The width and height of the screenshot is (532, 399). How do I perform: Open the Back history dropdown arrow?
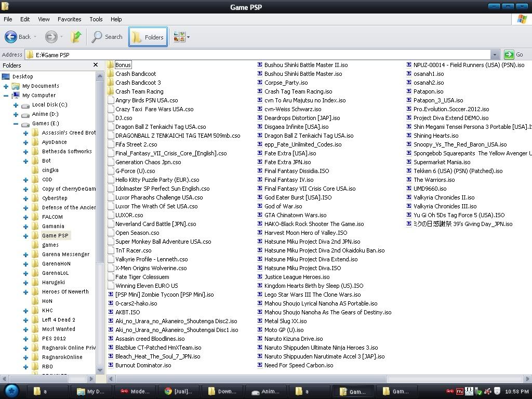pyautogui.click(x=35, y=37)
